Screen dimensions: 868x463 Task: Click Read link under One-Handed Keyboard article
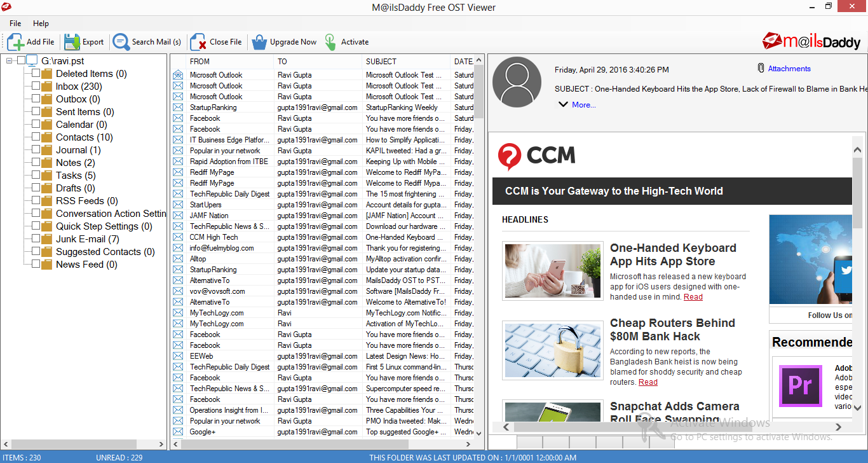click(x=693, y=297)
